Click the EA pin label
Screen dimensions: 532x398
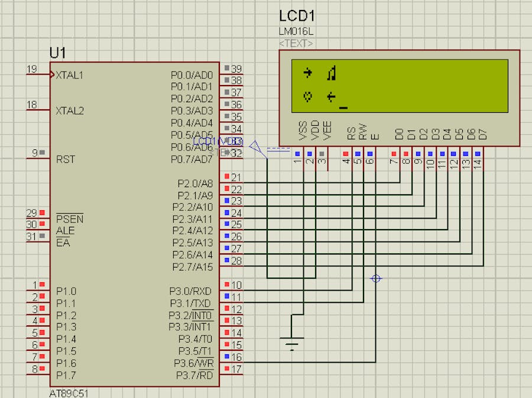pyautogui.click(x=63, y=243)
